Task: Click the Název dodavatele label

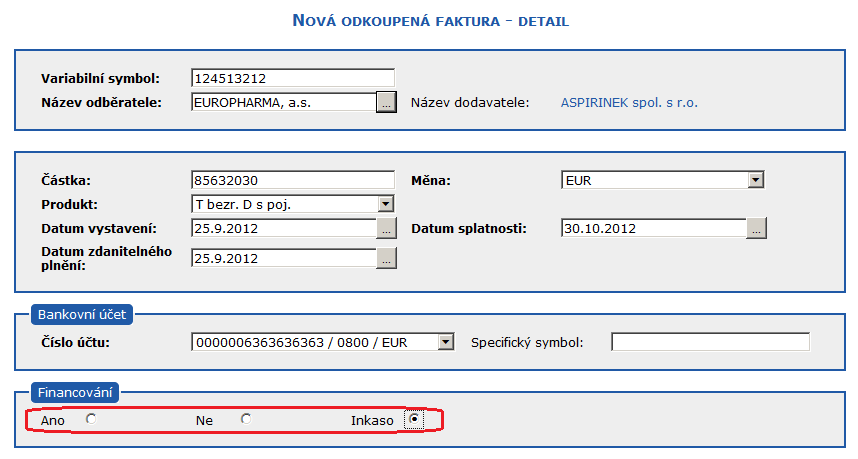Action: pyautogui.click(x=470, y=102)
